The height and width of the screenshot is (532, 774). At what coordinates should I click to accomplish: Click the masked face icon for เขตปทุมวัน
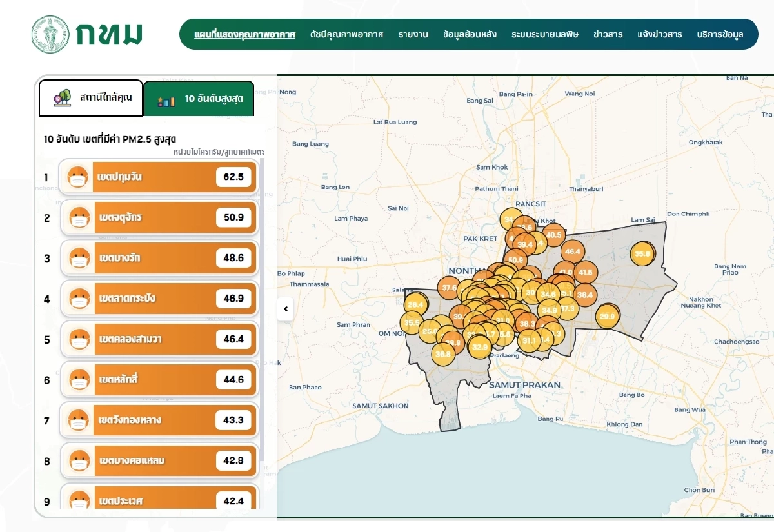click(x=78, y=177)
